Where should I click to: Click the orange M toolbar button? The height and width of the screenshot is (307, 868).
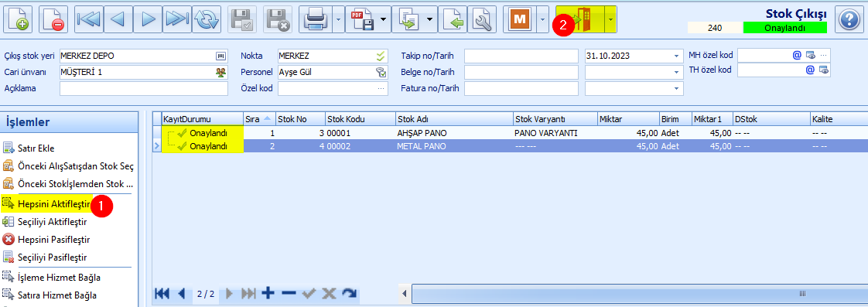(519, 20)
